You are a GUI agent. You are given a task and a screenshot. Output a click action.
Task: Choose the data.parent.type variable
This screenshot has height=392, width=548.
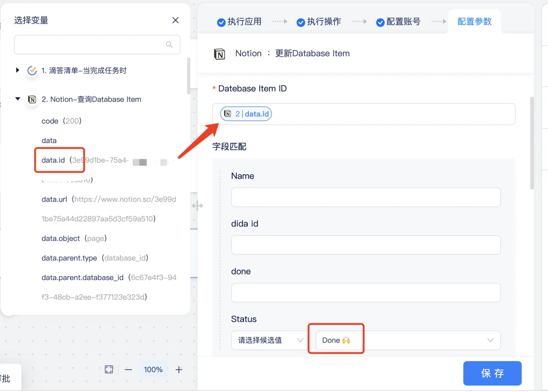coord(95,258)
